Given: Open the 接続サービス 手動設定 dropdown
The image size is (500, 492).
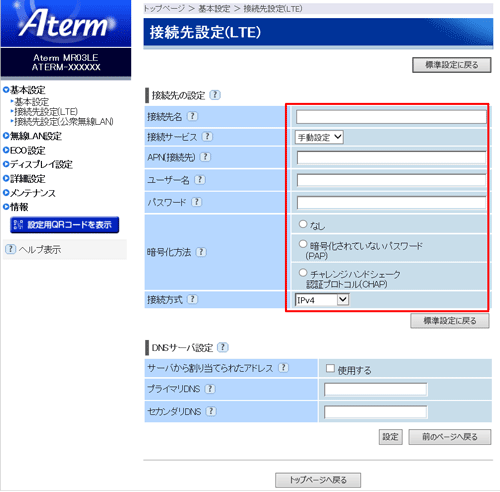Looking at the screenshot, I should 319,137.
